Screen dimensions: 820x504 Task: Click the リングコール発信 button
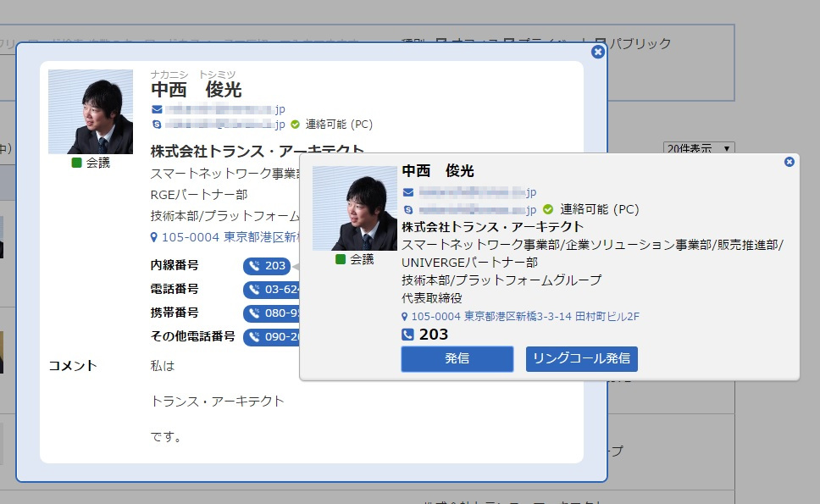pos(581,358)
